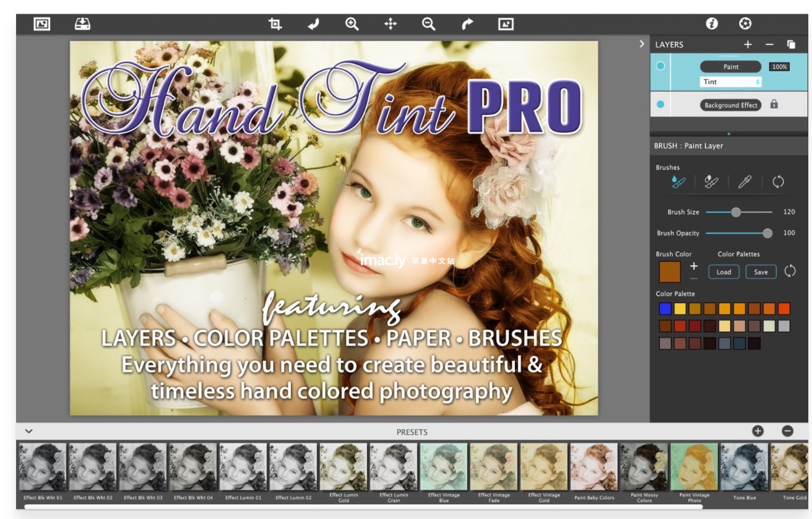The image size is (812, 519).
Task: Apply the Effect Vintage Gold preset
Action: [544, 473]
